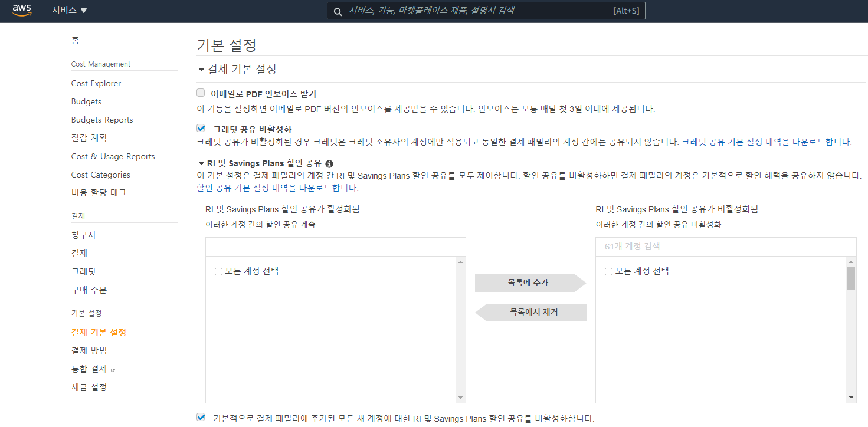
Task: Open Budgets page
Action: point(86,101)
